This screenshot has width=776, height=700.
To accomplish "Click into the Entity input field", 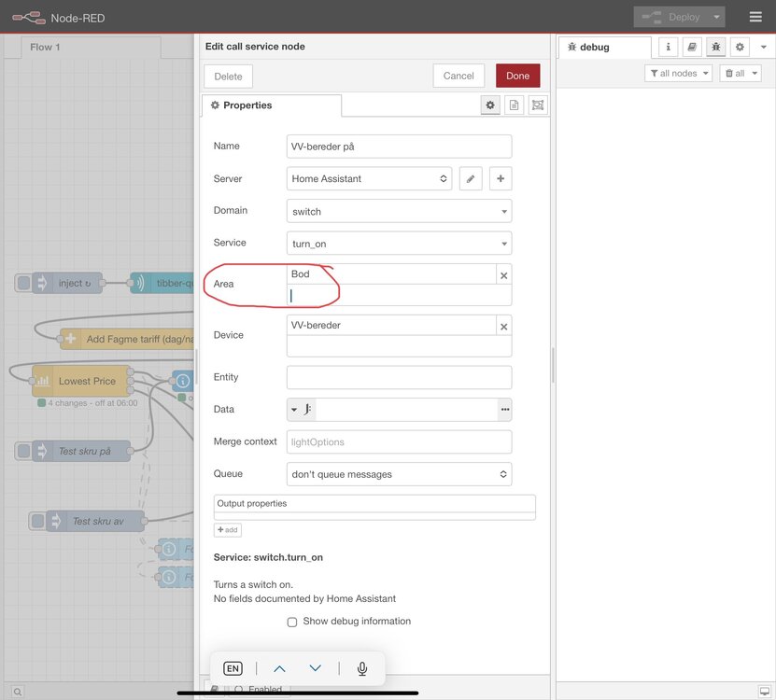I will point(399,377).
